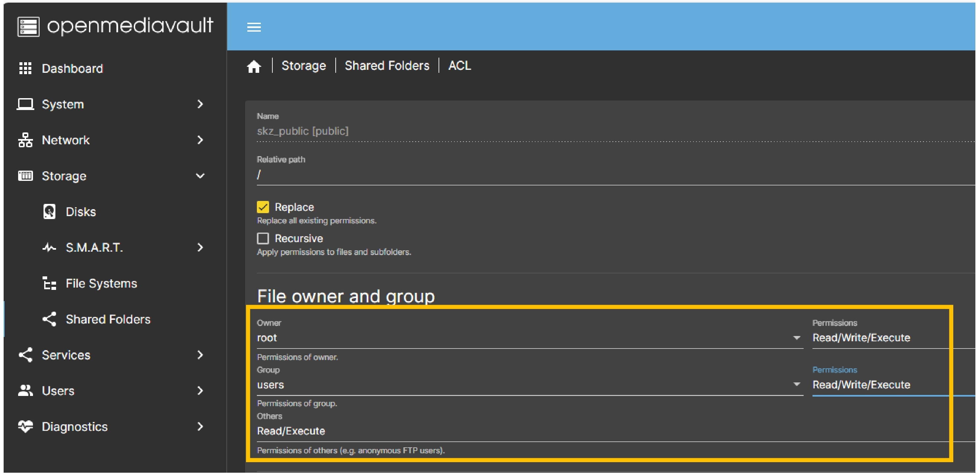Uncheck the Replace checkbox
This screenshot has width=980, height=475.
coord(263,207)
